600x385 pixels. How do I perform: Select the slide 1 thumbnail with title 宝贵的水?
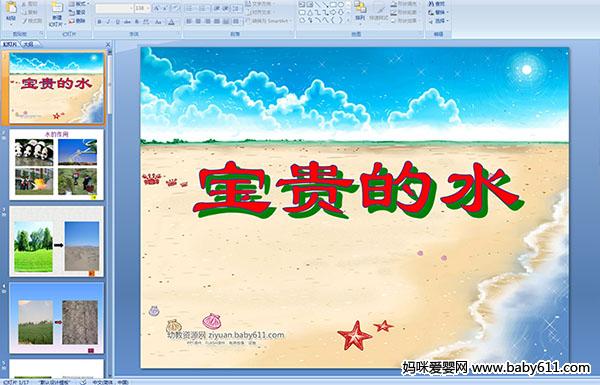[x=57, y=88]
